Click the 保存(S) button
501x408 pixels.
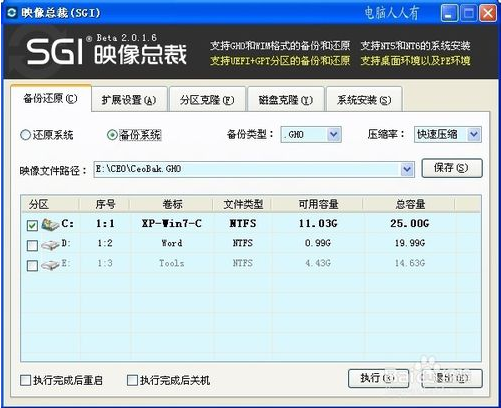coord(452,168)
